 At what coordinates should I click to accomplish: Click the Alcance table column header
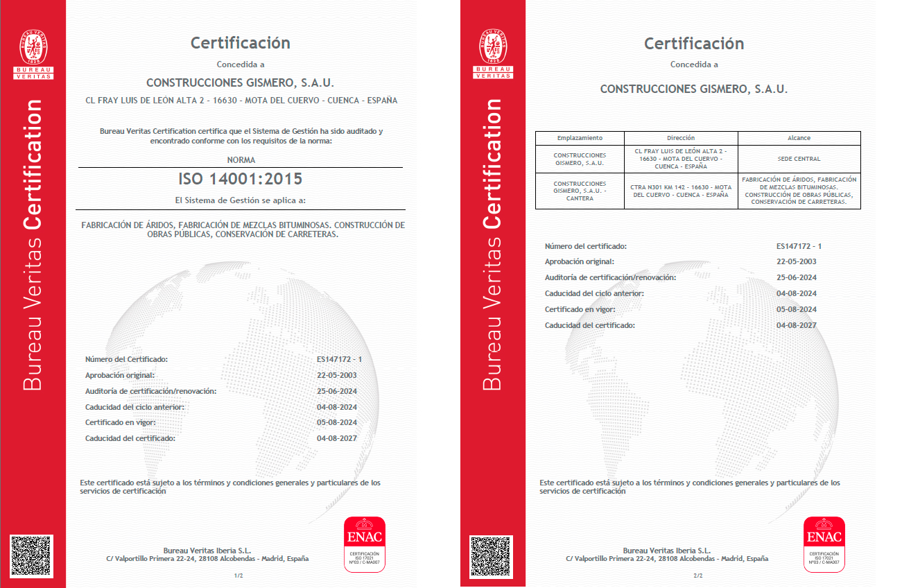(799, 138)
